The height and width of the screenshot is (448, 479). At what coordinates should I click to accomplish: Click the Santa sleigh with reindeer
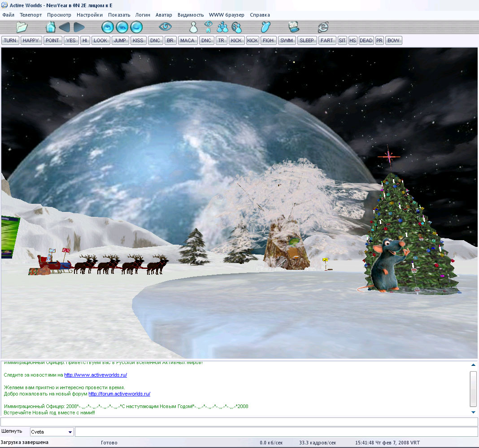tap(98, 262)
